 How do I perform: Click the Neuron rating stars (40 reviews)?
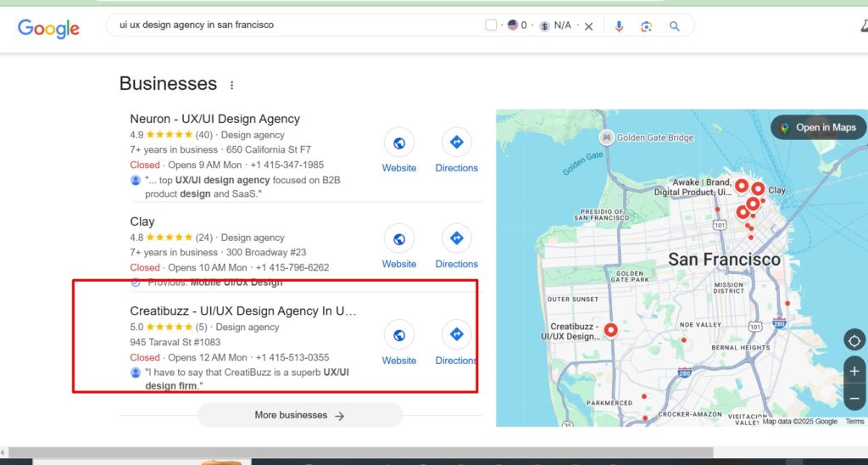coord(170,135)
